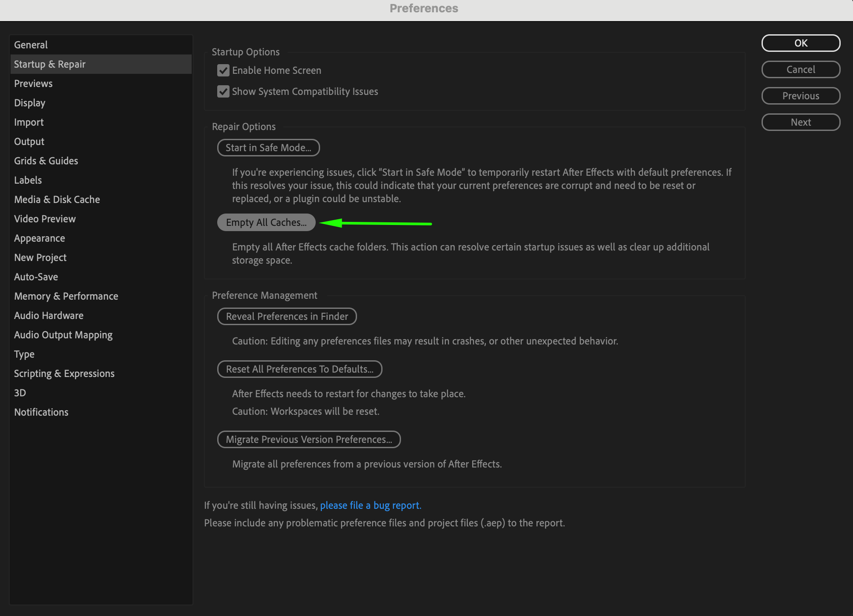Open Media & Disk Cache preferences
The width and height of the screenshot is (853, 616).
pyautogui.click(x=57, y=199)
